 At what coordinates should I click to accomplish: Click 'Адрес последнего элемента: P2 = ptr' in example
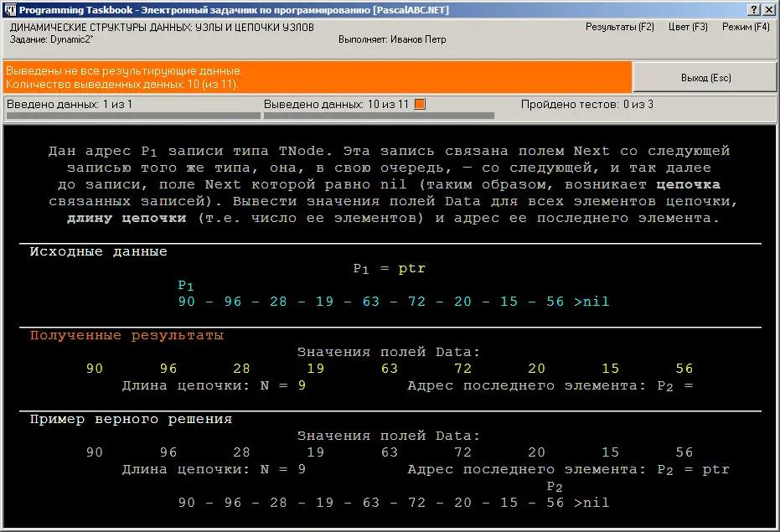[569, 469]
